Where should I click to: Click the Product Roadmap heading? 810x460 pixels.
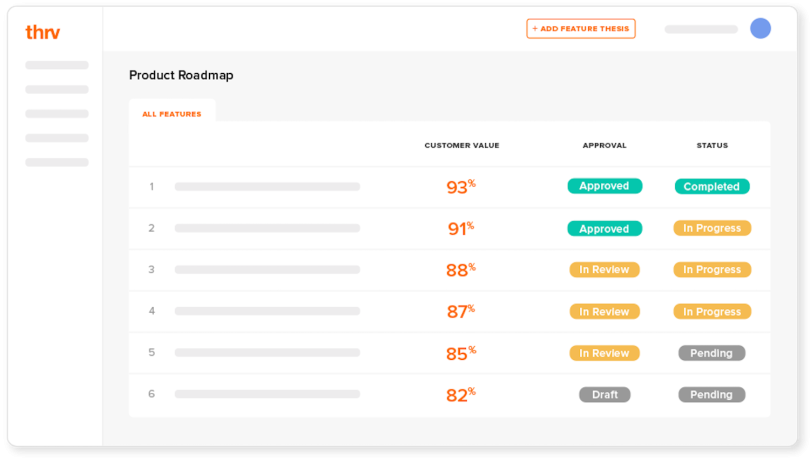pos(181,75)
